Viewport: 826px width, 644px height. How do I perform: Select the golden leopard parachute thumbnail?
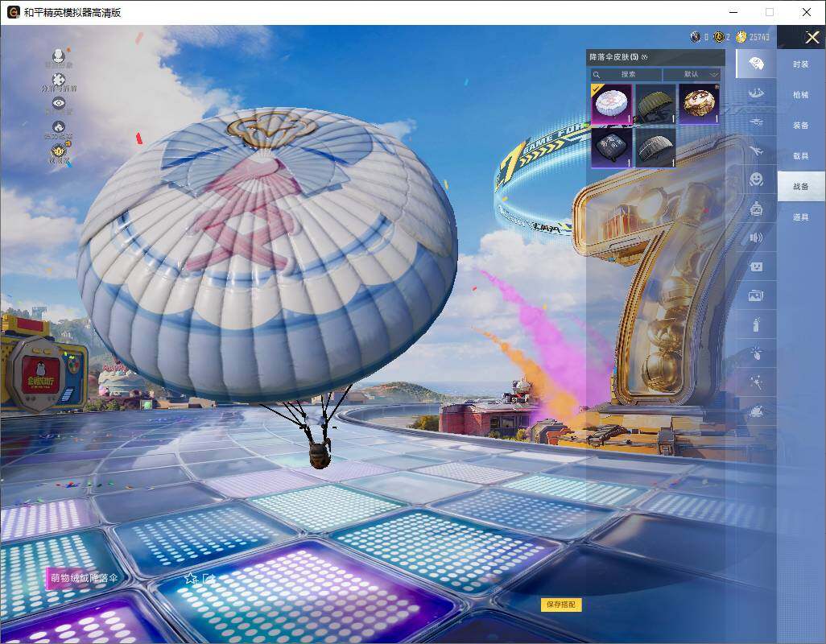[x=699, y=104]
